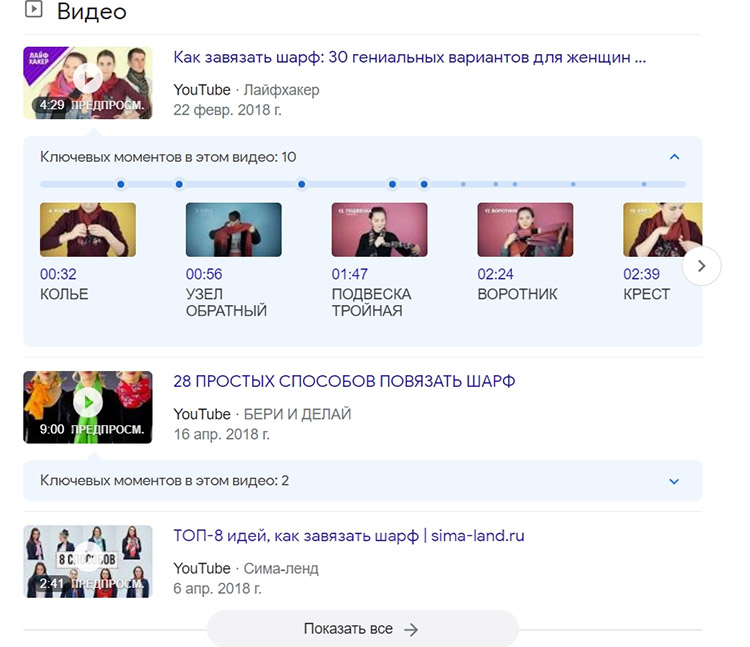Jump to timestamp 00:32

point(58,274)
